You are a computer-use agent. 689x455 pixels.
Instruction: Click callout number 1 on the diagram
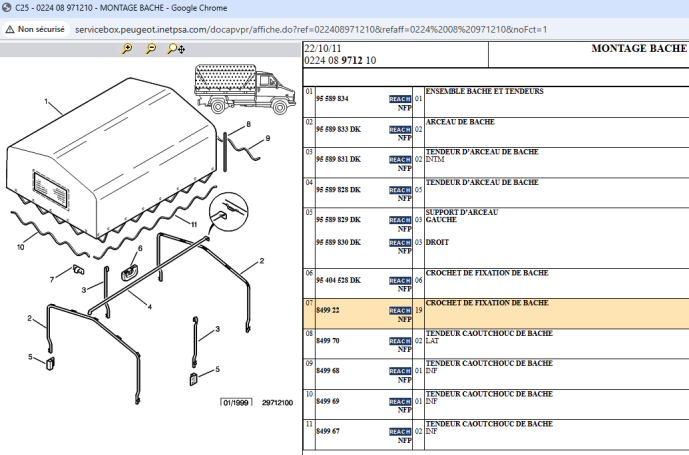[x=45, y=101]
